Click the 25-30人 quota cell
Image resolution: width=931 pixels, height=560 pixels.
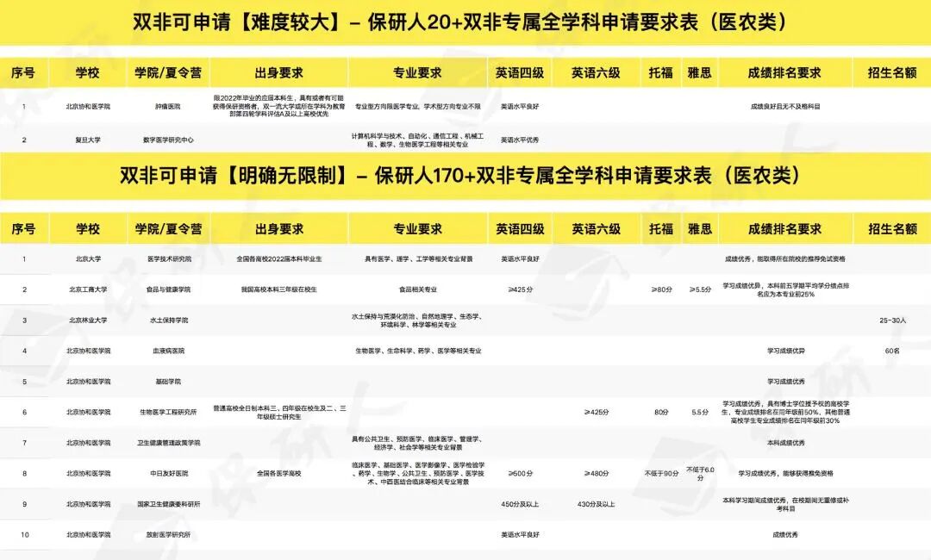coord(892,320)
